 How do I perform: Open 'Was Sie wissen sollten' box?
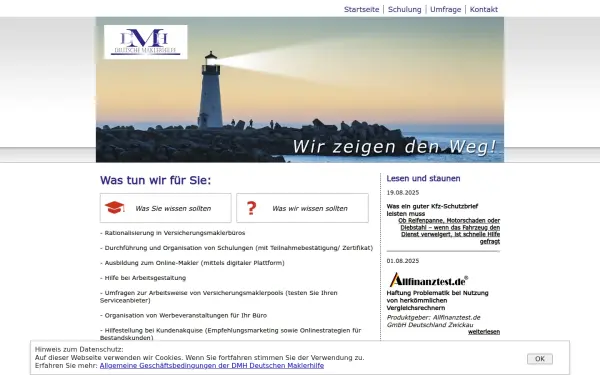tap(166, 208)
